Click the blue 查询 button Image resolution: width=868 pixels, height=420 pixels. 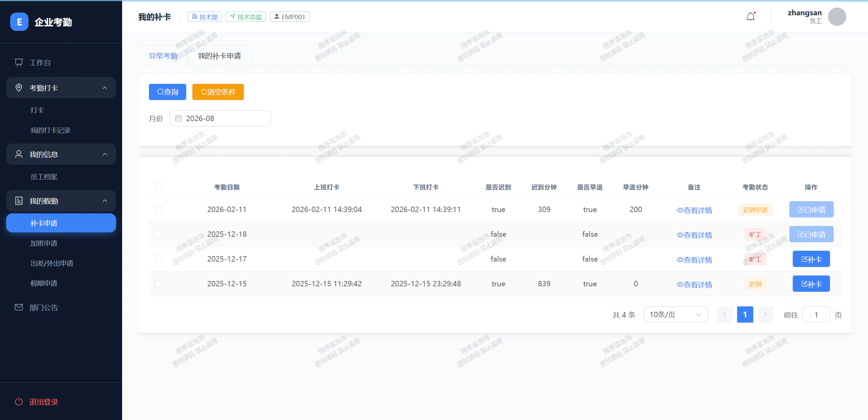pos(168,92)
